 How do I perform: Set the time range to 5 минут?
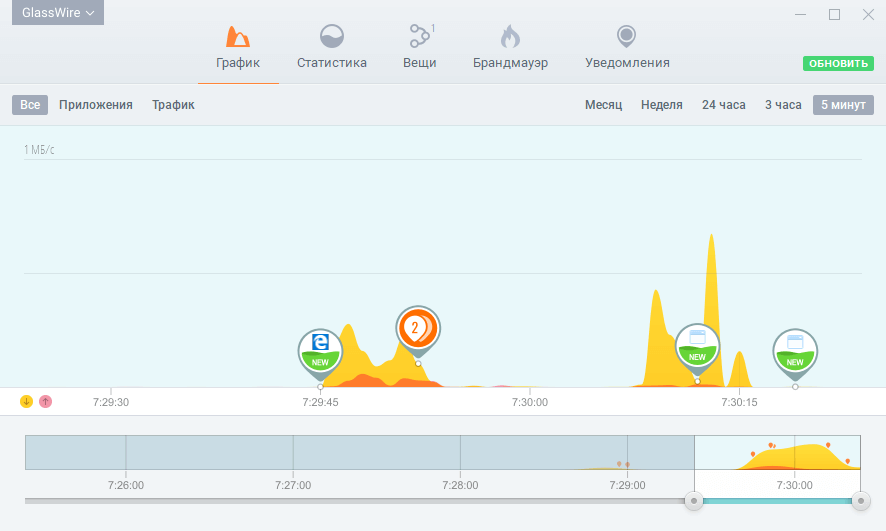coord(843,105)
